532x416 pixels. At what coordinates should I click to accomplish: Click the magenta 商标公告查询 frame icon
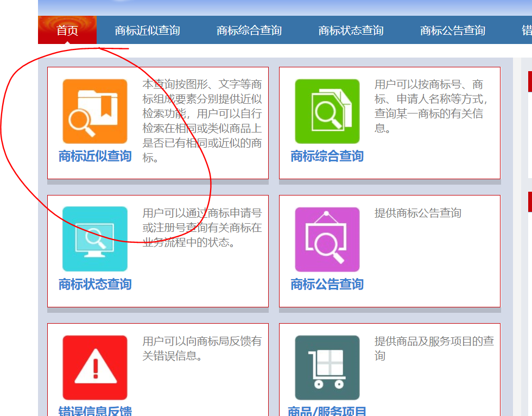(326, 239)
